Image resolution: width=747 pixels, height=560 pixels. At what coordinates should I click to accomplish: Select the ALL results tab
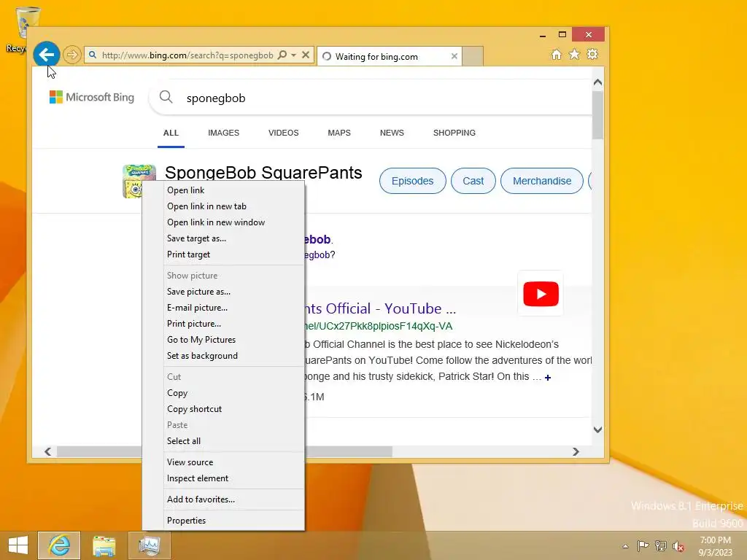[x=171, y=133]
